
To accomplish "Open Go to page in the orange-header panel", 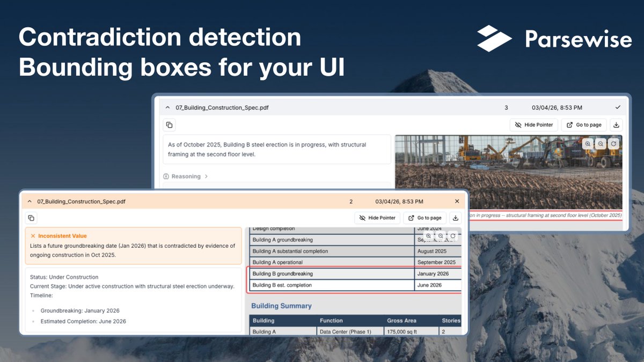I will (x=425, y=218).
